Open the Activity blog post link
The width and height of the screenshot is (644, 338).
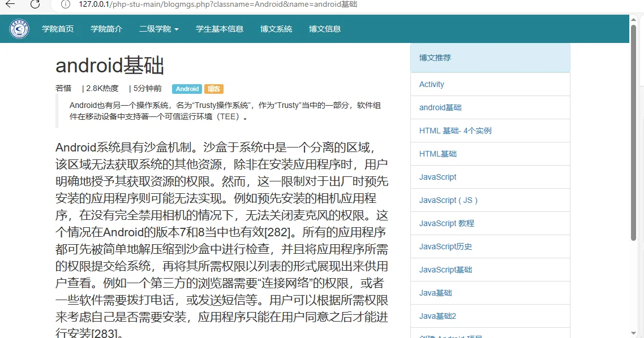tap(431, 84)
